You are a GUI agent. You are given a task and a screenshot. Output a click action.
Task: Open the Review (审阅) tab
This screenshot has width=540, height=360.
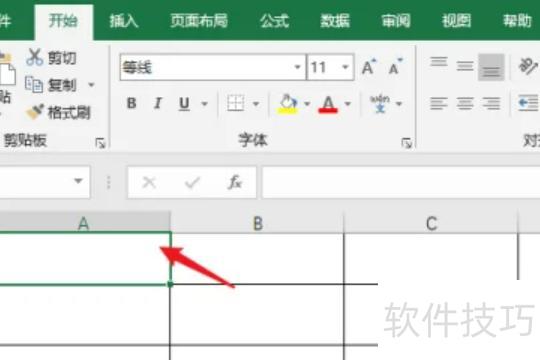coord(396,21)
